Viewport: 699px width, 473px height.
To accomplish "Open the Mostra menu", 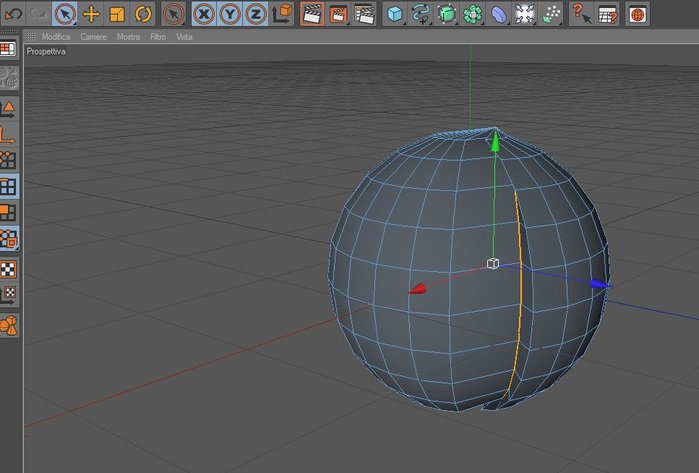I will pos(128,37).
